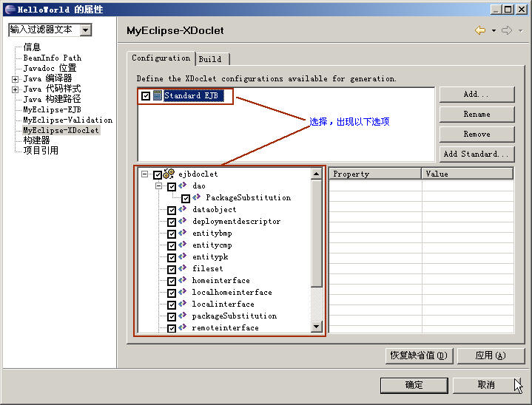Click the scroll up arrow in ejbdoclet tree

316,174
